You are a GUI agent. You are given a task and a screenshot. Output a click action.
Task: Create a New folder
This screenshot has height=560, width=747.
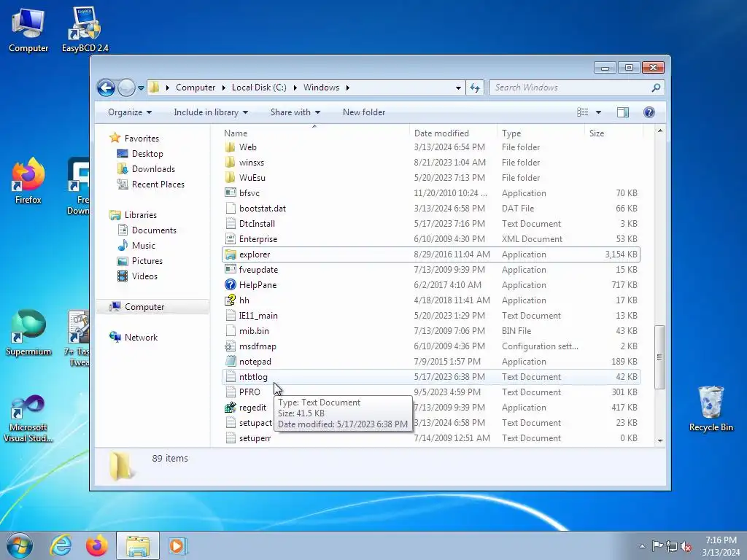(364, 112)
